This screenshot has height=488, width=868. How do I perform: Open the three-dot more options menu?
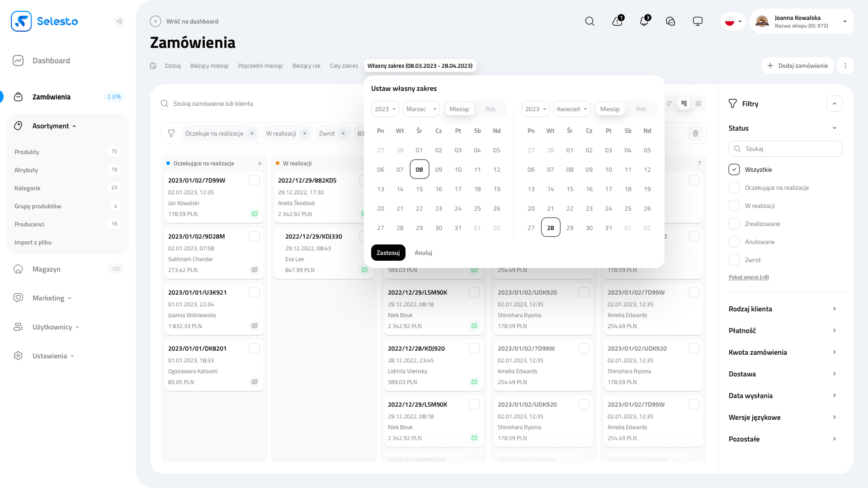pyautogui.click(x=845, y=66)
